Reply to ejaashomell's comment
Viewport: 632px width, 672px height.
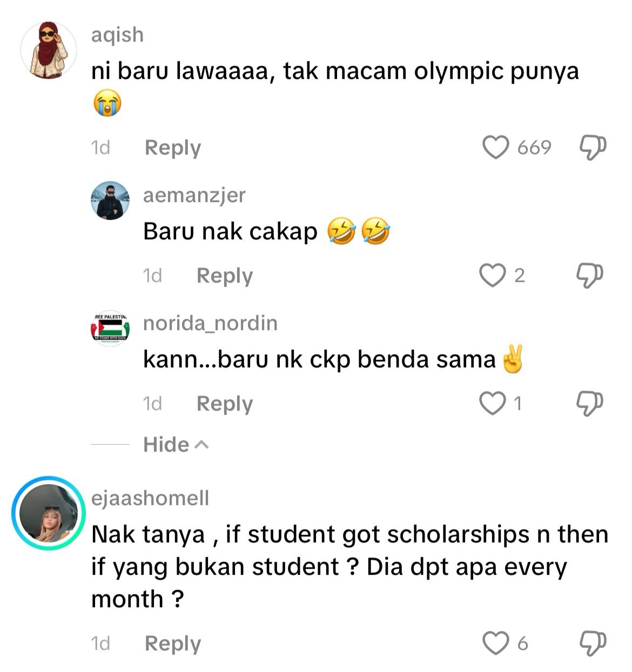173,643
